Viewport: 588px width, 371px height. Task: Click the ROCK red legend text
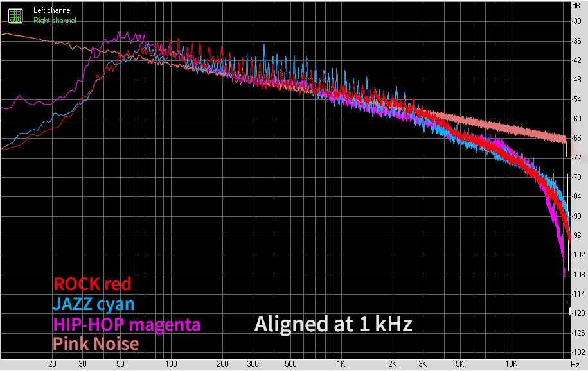93,284
